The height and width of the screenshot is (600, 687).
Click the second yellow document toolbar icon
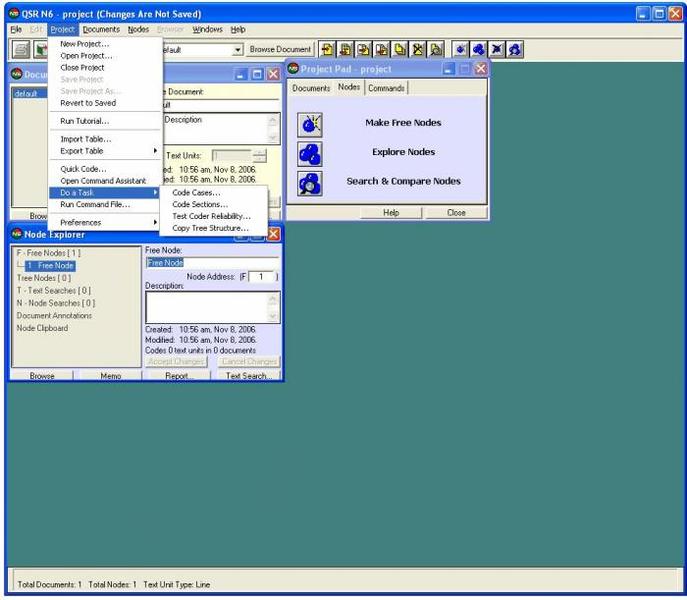(x=345, y=50)
